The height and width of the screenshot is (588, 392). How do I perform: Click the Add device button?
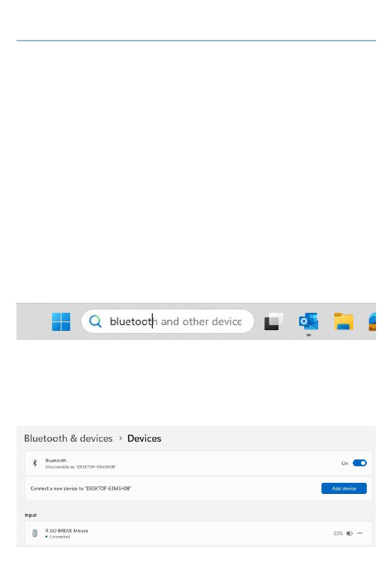click(x=344, y=488)
